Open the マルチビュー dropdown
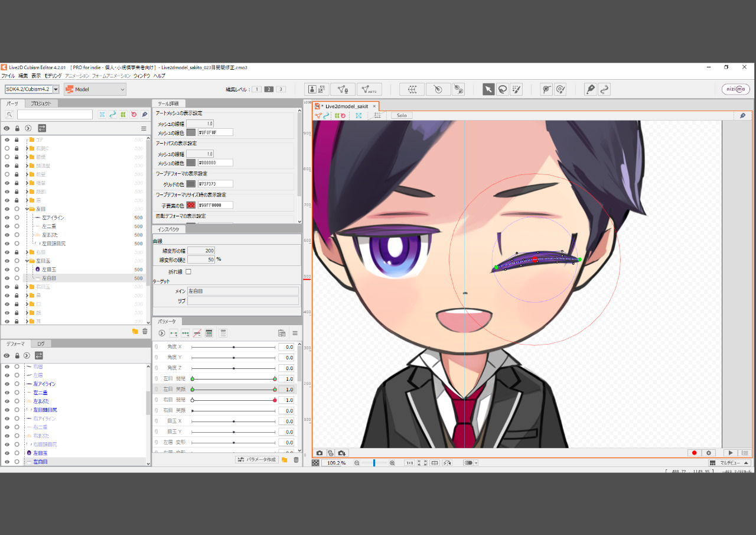Viewport: 756px width, 535px height. tap(730, 463)
